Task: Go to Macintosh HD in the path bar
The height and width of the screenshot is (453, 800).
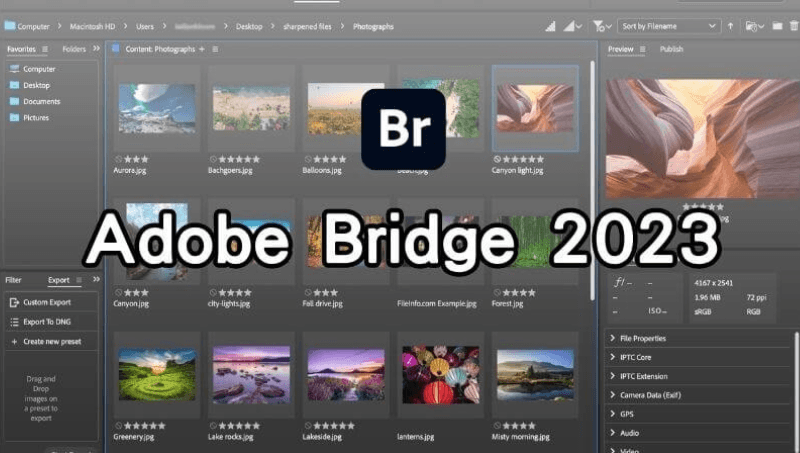Action: point(92,27)
